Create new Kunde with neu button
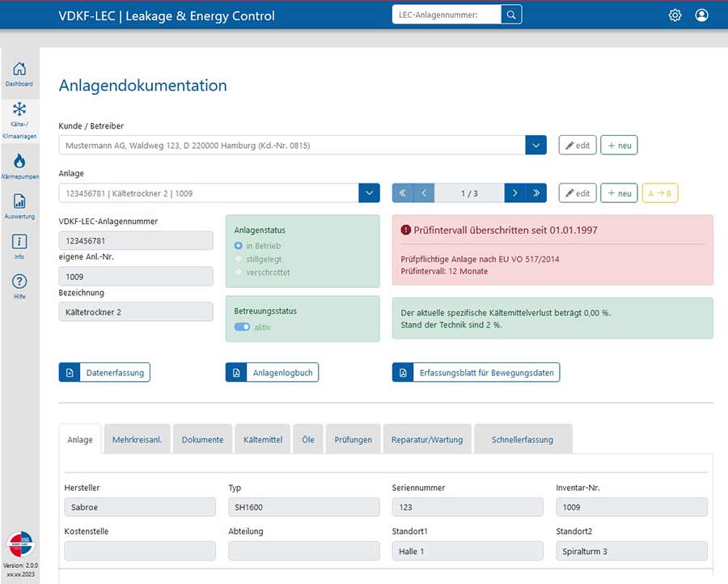728x584 pixels. [x=620, y=146]
